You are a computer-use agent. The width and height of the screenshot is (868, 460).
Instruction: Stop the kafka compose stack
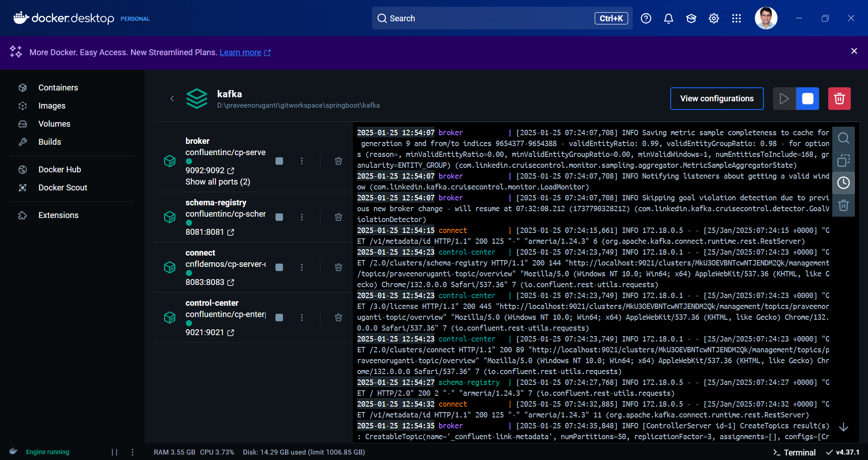808,99
